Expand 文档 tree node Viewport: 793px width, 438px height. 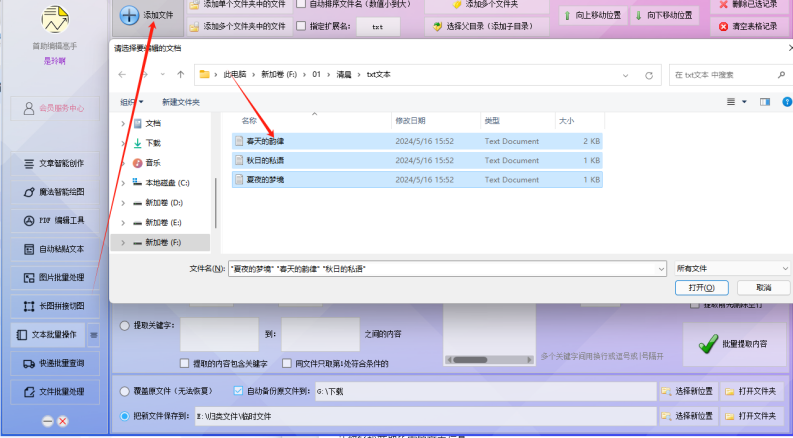[x=123, y=123]
